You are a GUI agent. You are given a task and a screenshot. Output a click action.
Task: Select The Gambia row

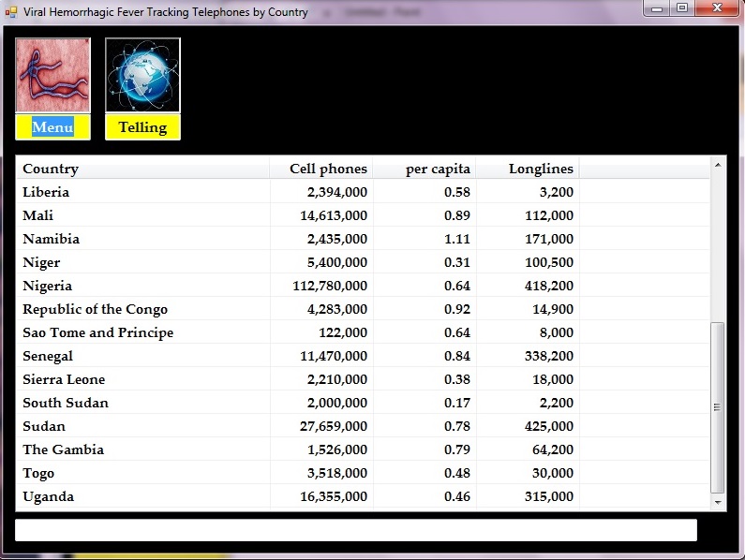point(363,449)
